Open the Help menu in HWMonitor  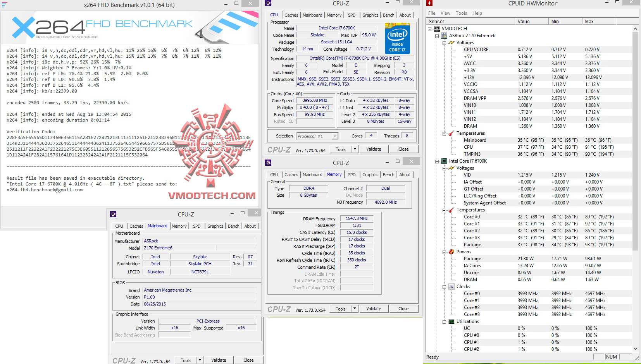click(x=477, y=13)
